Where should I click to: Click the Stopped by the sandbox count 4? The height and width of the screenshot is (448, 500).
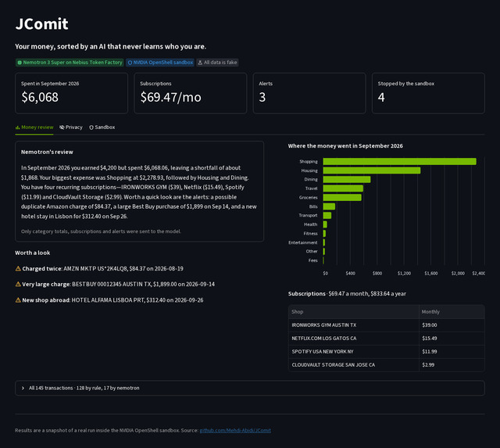pyautogui.click(x=381, y=97)
